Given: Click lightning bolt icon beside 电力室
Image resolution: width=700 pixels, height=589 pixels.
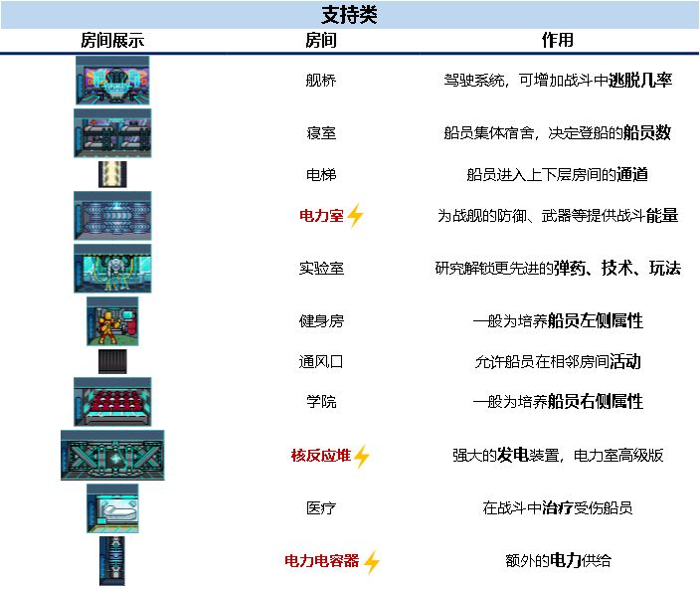Looking at the screenshot, I should pos(356,215).
